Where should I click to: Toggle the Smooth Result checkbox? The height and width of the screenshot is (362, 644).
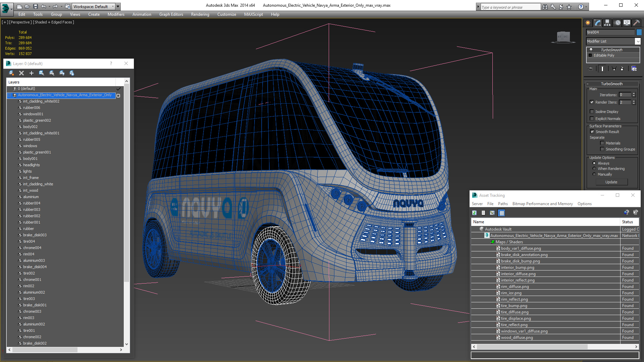point(592,132)
